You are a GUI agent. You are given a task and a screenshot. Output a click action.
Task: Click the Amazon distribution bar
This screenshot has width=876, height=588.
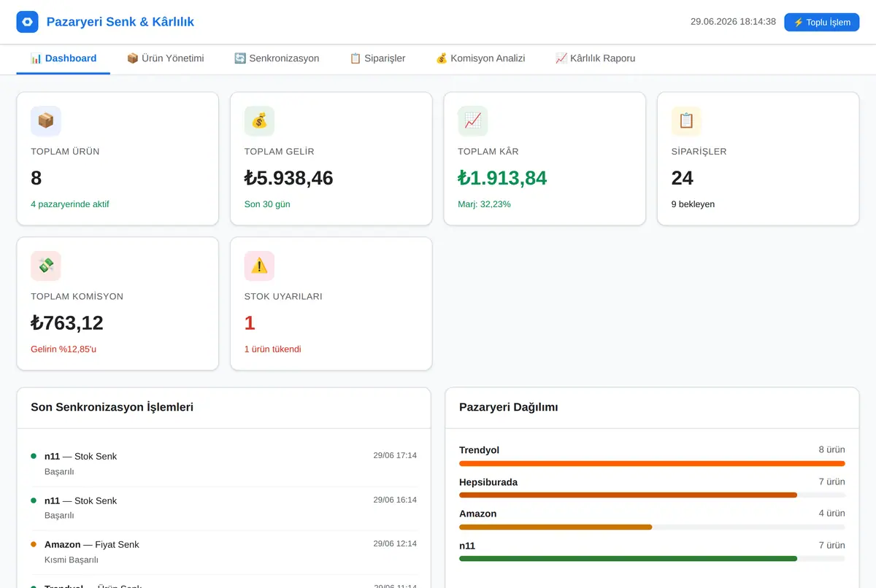click(x=652, y=527)
